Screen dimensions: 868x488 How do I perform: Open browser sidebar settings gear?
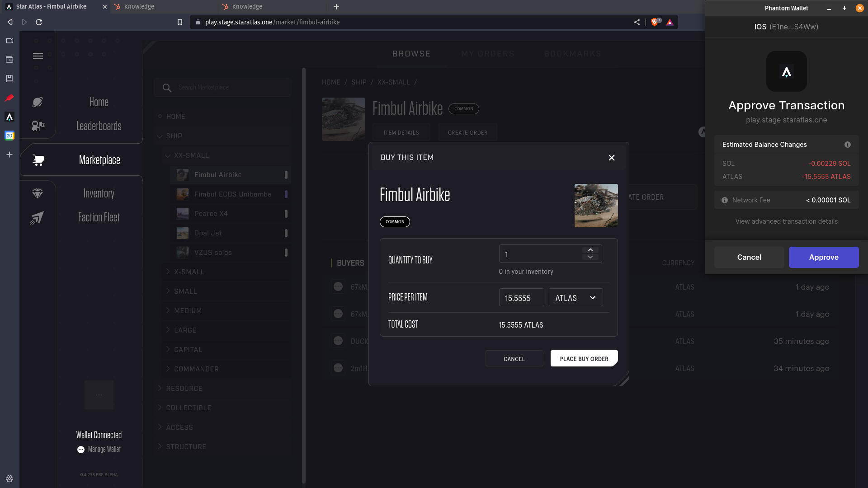coord(9,479)
